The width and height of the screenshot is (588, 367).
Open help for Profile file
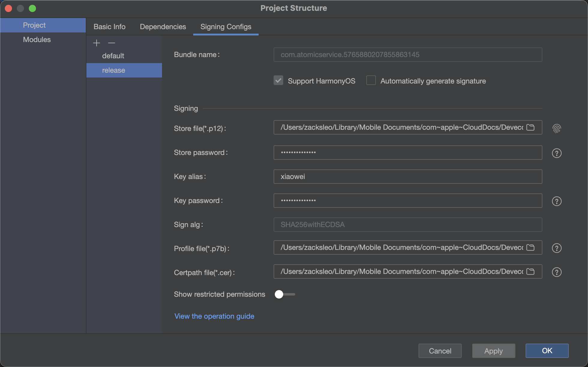pyautogui.click(x=556, y=248)
